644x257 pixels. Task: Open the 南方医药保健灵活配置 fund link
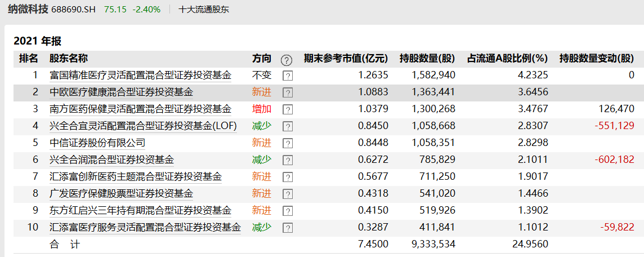pyautogui.click(x=140, y=109)
